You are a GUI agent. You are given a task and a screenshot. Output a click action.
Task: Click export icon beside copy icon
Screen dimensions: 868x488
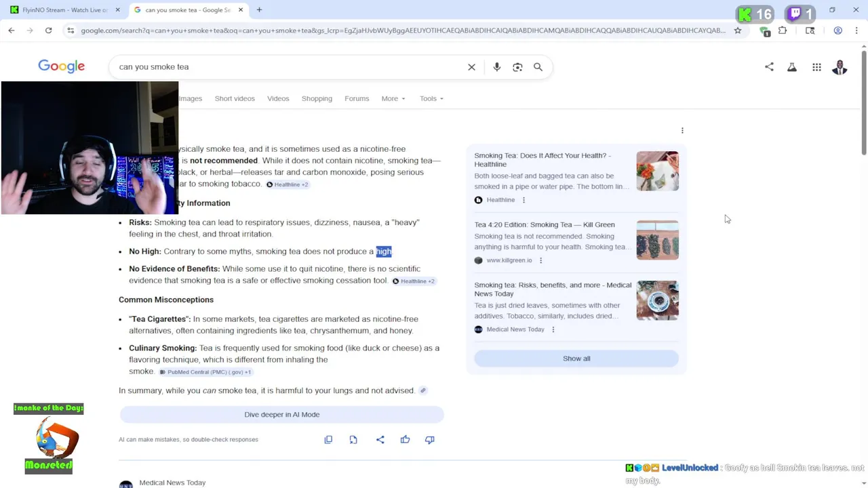tap(353, 440)
